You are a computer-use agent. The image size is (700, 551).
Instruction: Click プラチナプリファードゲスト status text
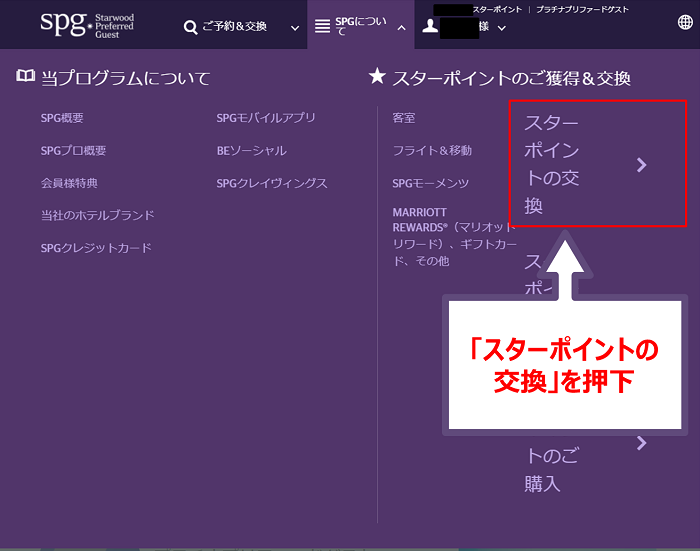[582, 9]
